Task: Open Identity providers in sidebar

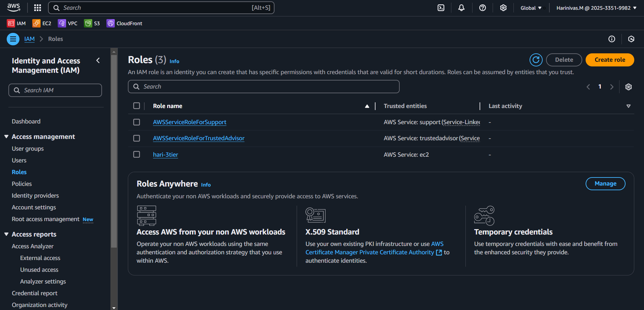Action: pyautogui.click(x=35, y=196)
